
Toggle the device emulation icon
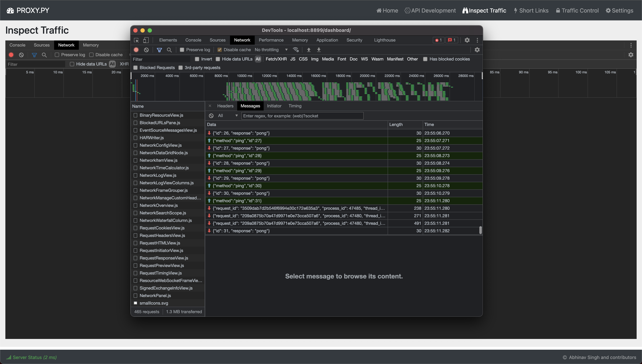[x=146, y=40]
